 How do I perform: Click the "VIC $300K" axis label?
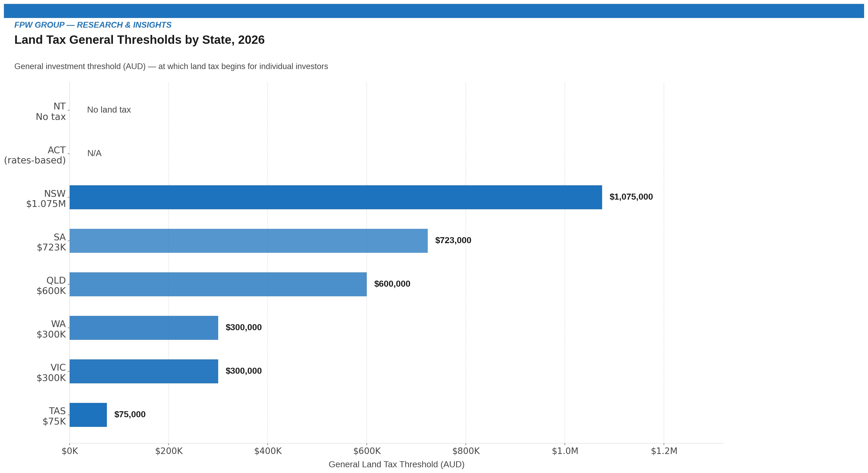coord(51,372)
